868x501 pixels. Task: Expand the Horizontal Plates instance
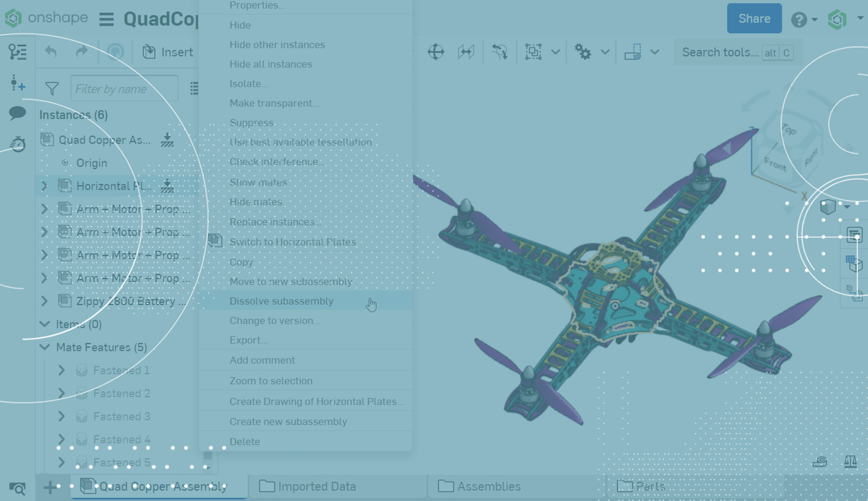[x=44, y=186]
